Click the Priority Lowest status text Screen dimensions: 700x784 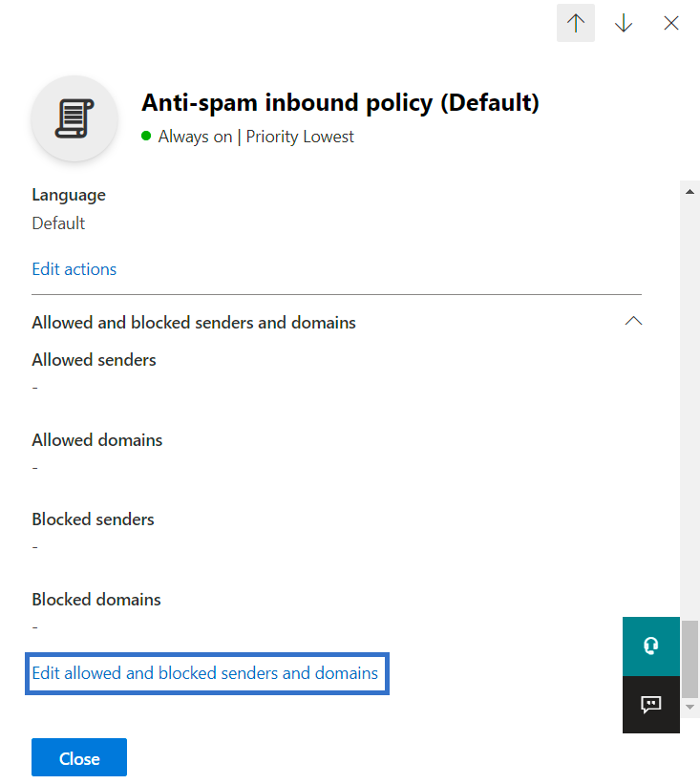tap(300, 137)
